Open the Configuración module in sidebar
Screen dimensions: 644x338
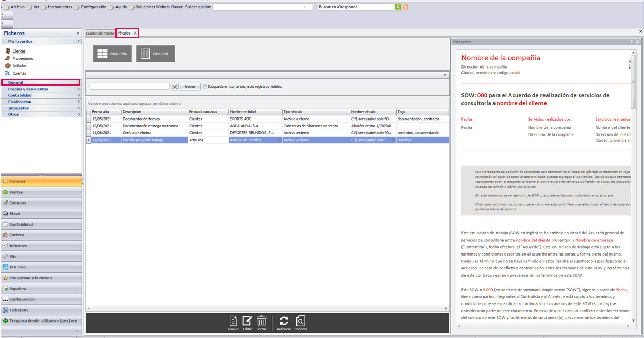pyautogui.click(x=41, y=299)
